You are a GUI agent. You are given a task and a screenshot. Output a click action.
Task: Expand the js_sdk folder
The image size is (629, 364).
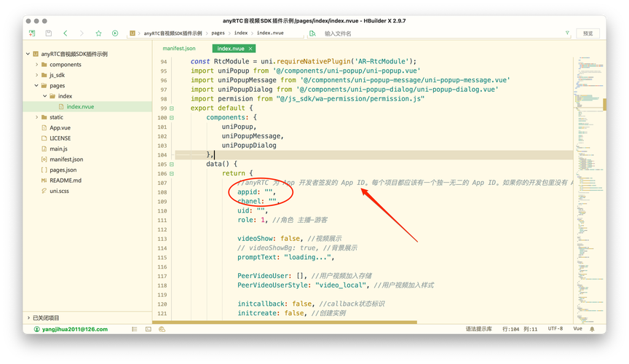36,75
